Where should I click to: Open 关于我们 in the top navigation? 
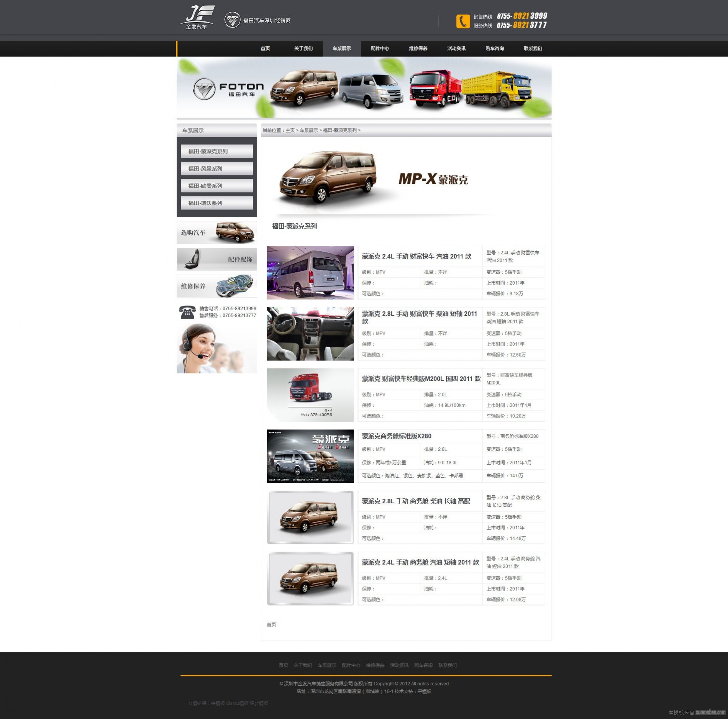[x=303, y=49]
